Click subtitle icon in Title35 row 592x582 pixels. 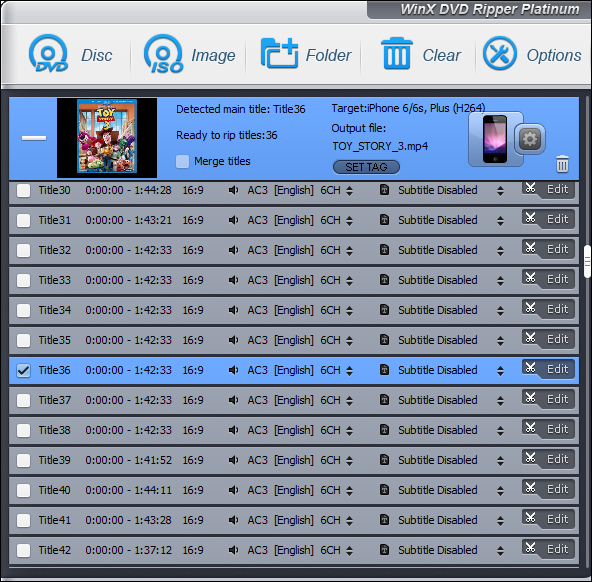(x=384, y=340)
